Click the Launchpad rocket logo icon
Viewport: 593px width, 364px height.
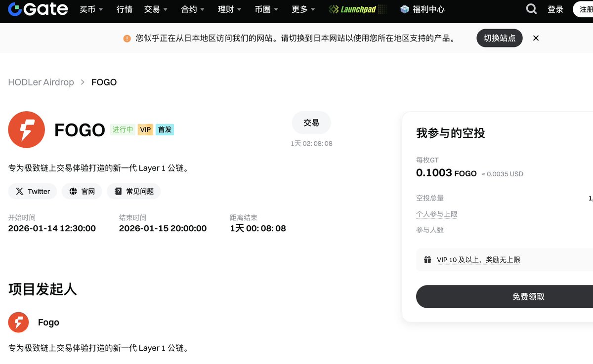334,9
